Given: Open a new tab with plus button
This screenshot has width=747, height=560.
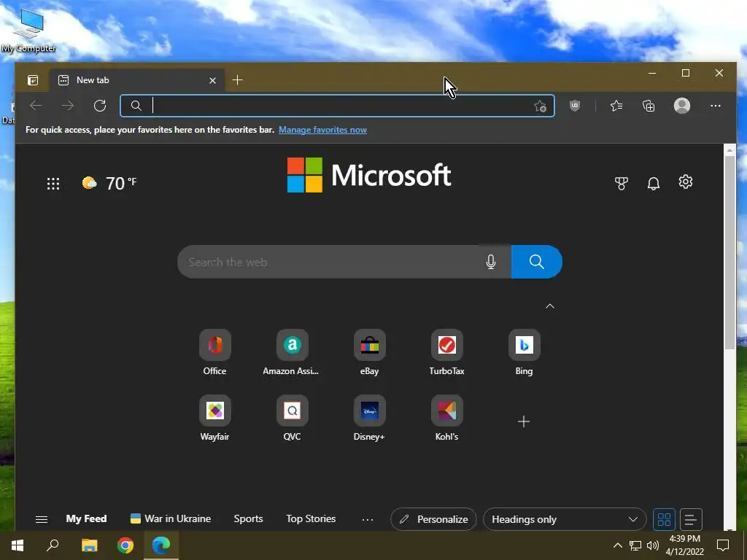Looking at the screenshot, I should pos(237,80).
